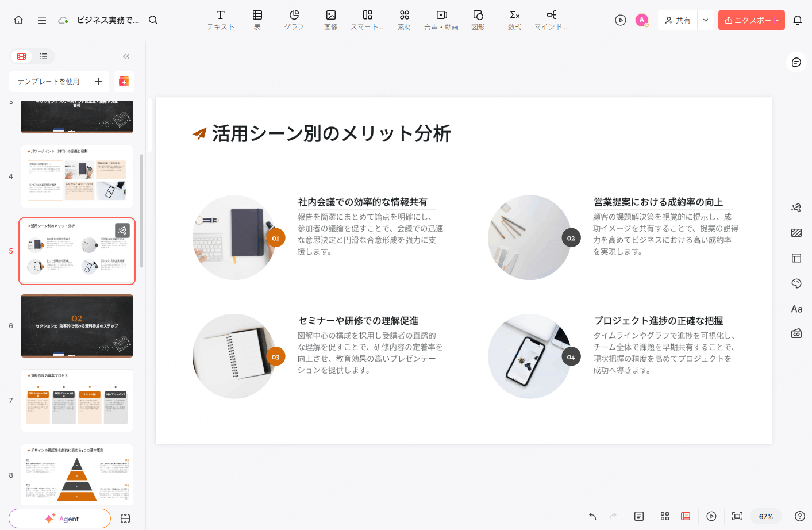This screenshot has width=812, height=530.
Task: Open the comments panel icon
Action: click(796, 62)
